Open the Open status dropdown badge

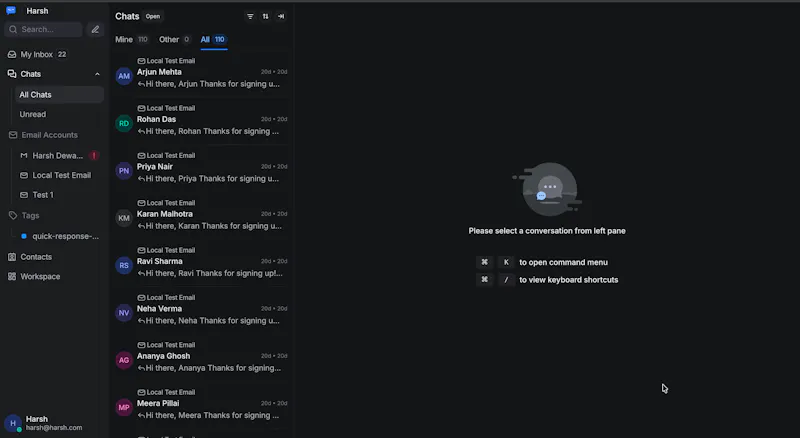click(153, 16)
